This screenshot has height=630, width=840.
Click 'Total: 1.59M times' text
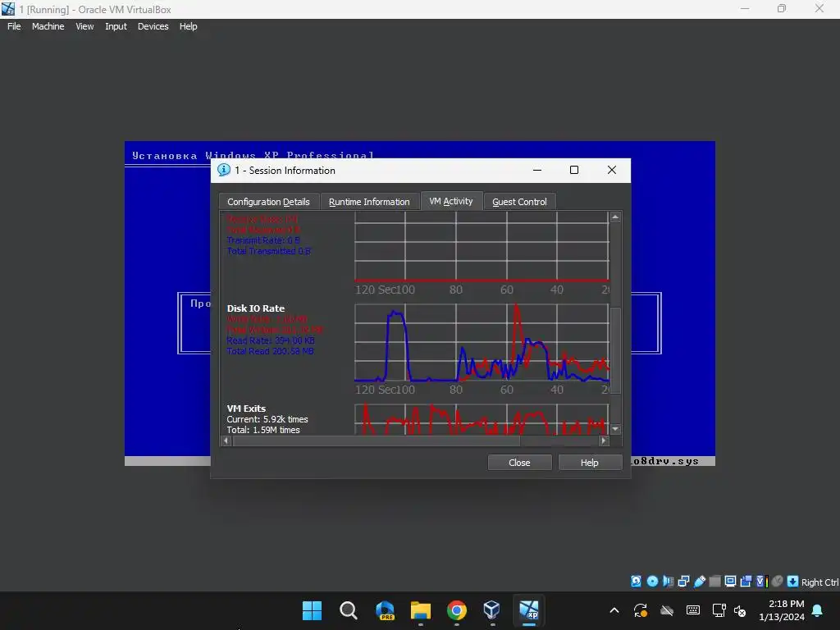coord(263,430)
